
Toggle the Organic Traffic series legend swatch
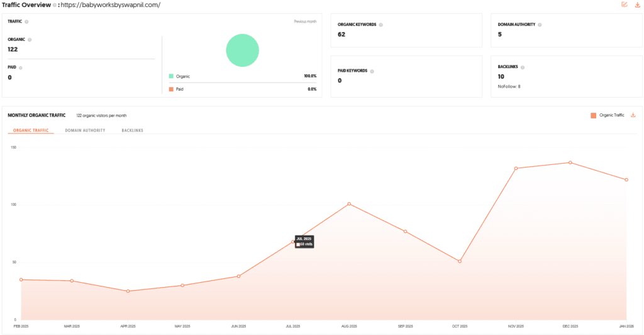tap(594, 115)
